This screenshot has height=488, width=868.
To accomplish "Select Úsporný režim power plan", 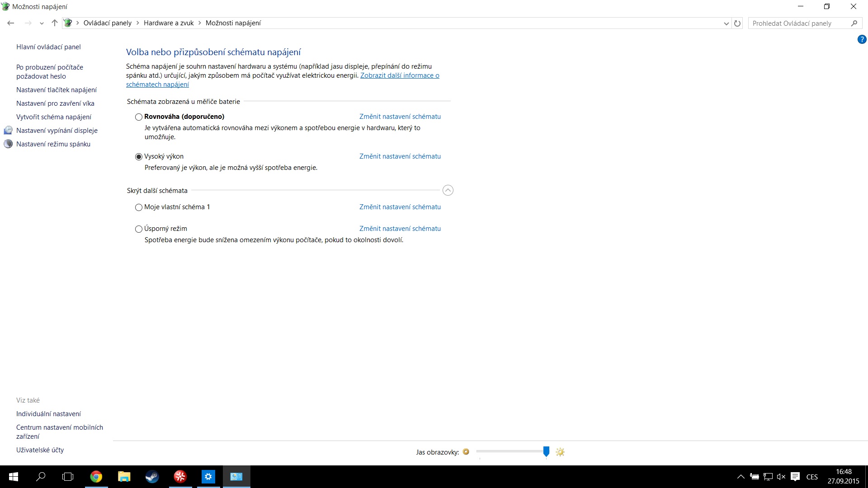I will click(x=139, y=229).
